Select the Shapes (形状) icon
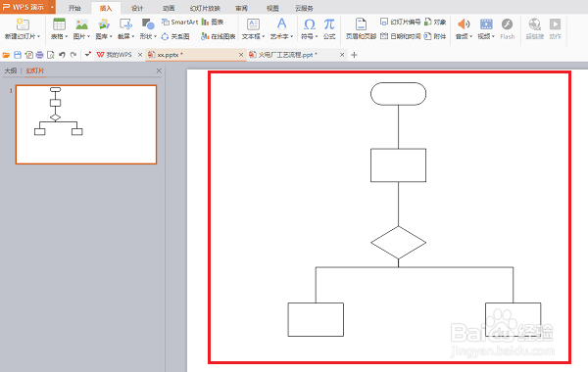The width and height of the screenshot is (588, 372). coord(148,24)
